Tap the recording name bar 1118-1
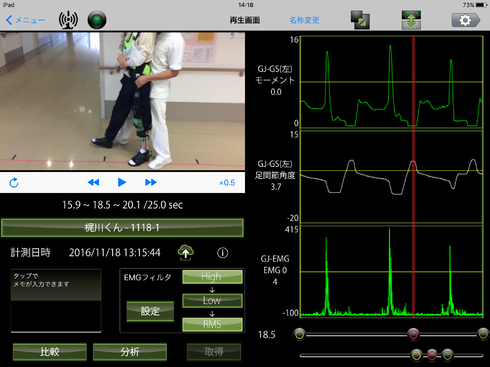 tap(122, 228)
